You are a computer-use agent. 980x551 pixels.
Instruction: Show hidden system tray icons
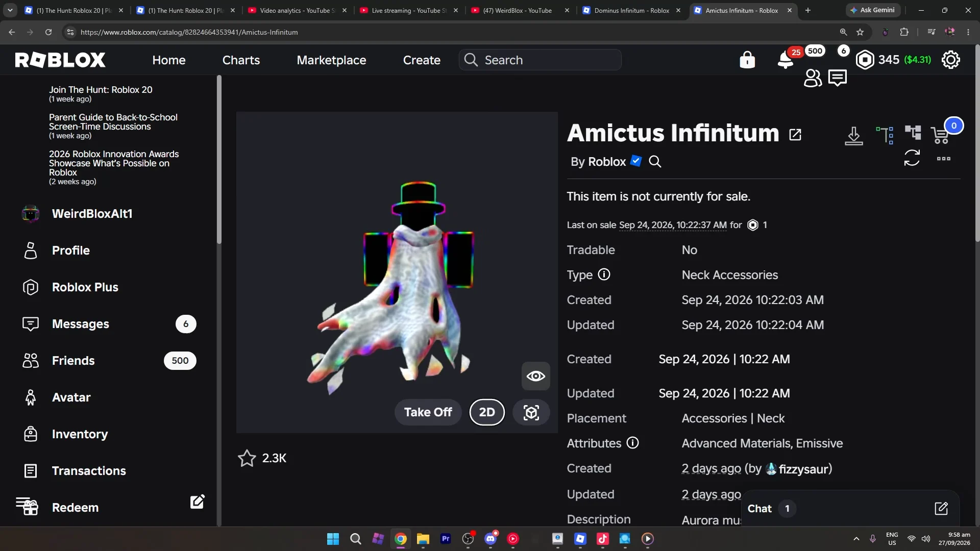[x=856, y=539]
